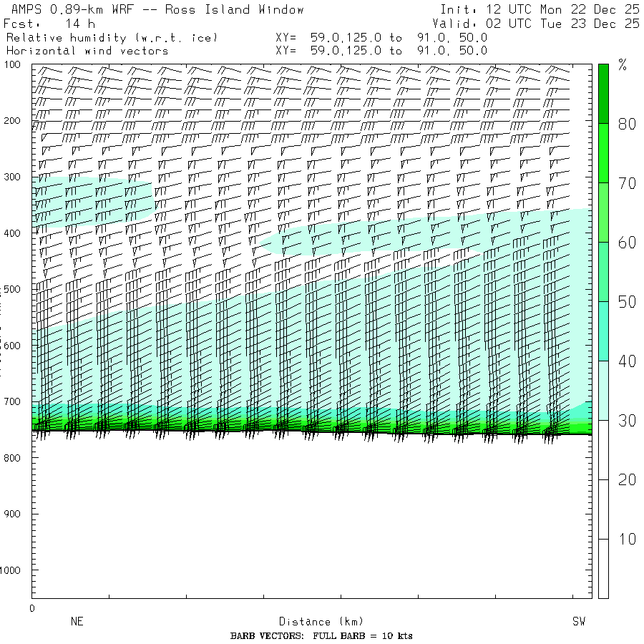Click the 'Valid: 02 UTC Tue 23 Dec 25' text
Screen dimensions: 644x644
click(x=536, y=24)
